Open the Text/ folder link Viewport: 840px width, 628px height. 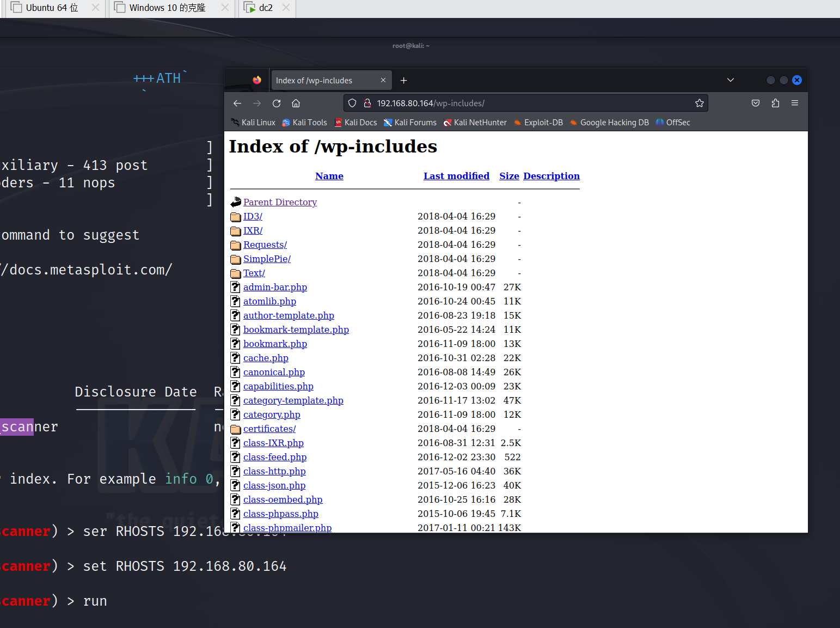(x=254, y=273)
